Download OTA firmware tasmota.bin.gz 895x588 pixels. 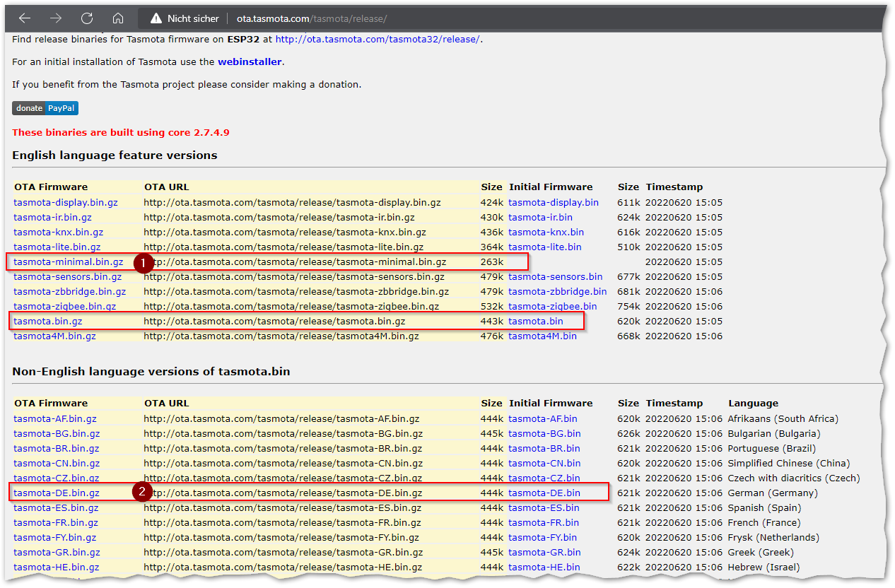click(x=47, y=322)
